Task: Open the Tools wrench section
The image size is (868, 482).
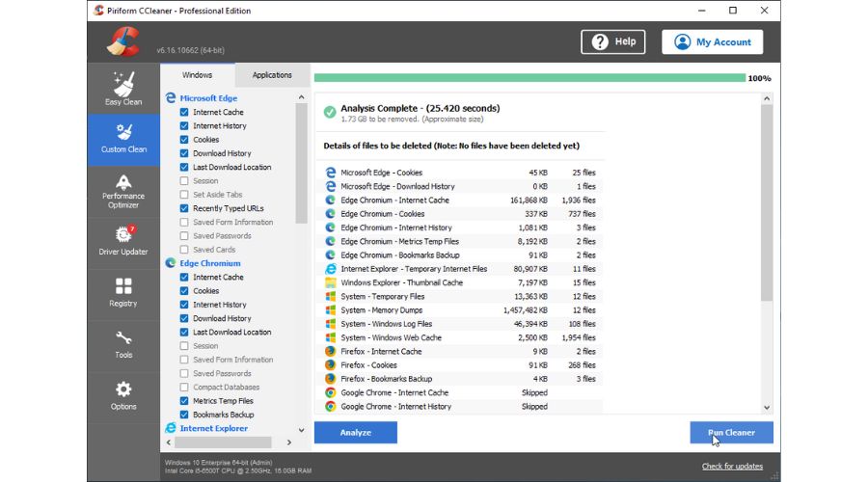Action: (x=123, y=344)
